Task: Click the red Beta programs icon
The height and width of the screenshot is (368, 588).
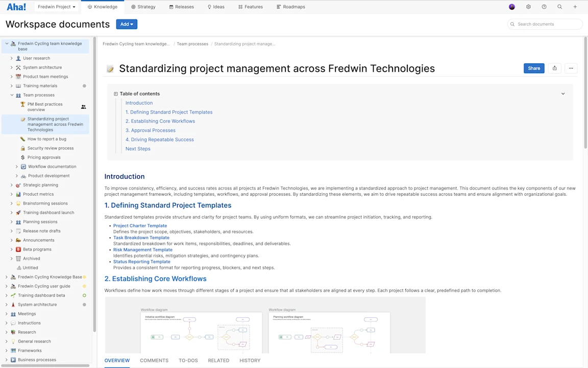Action: tap(18, 249)
